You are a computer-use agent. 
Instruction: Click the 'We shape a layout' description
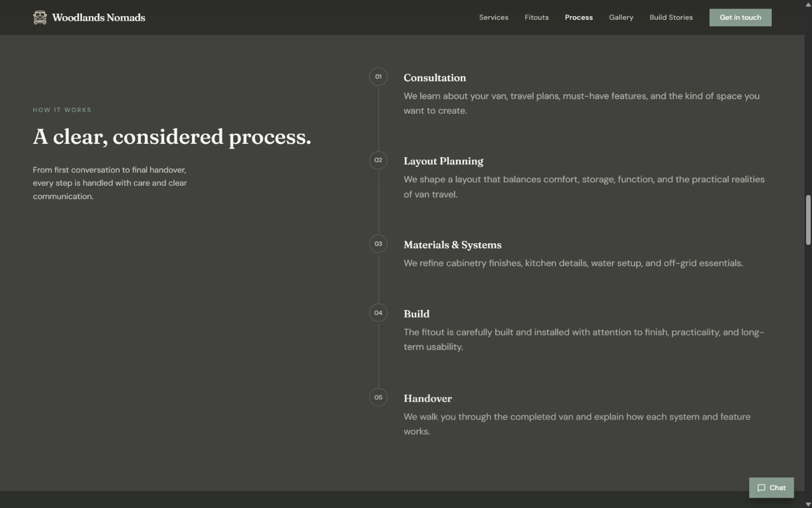click(584, 186)
